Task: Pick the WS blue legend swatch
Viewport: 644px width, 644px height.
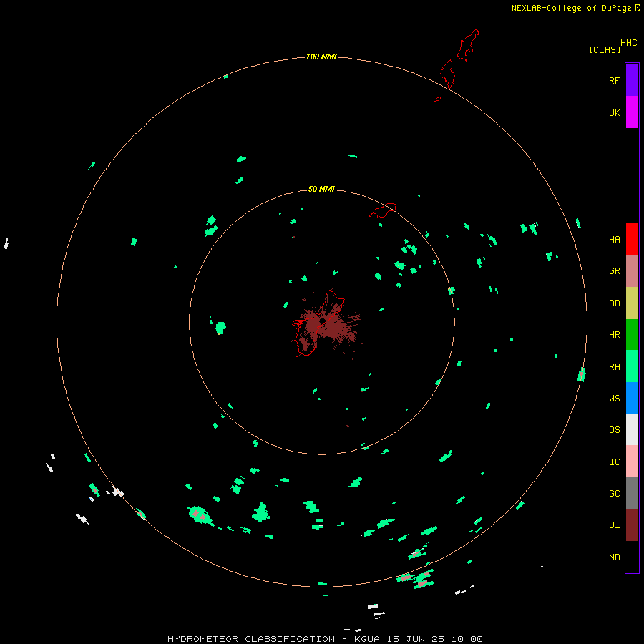Action: click(632, 398)
